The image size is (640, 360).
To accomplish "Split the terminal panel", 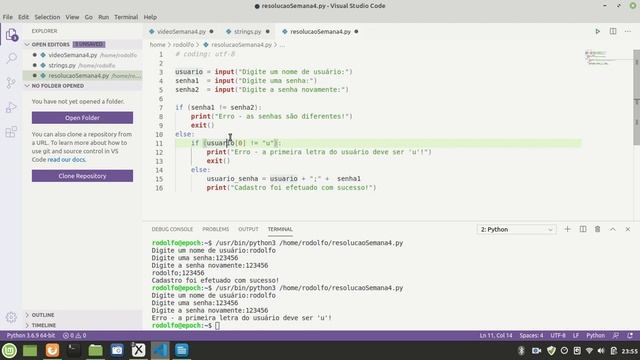I will coord(583,229).
